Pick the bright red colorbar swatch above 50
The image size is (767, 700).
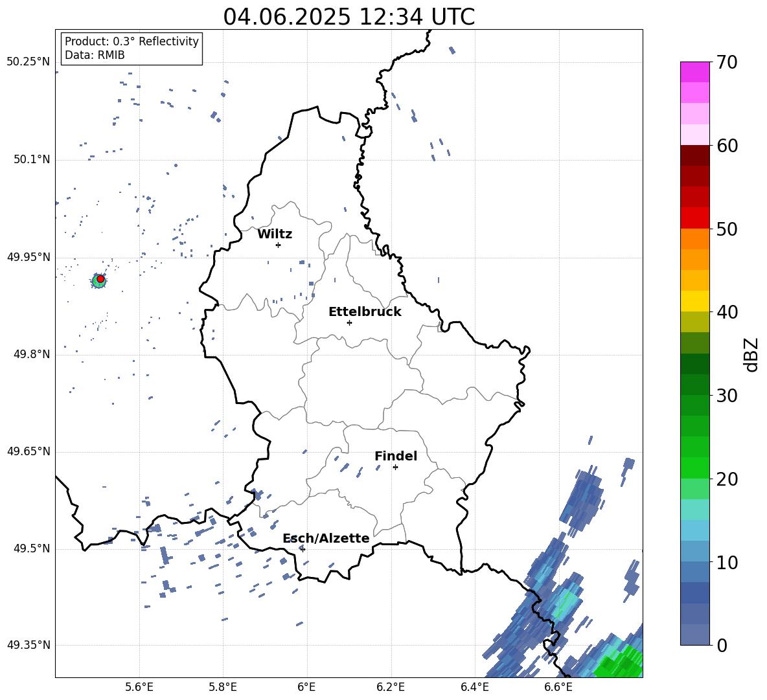point(694,218)
